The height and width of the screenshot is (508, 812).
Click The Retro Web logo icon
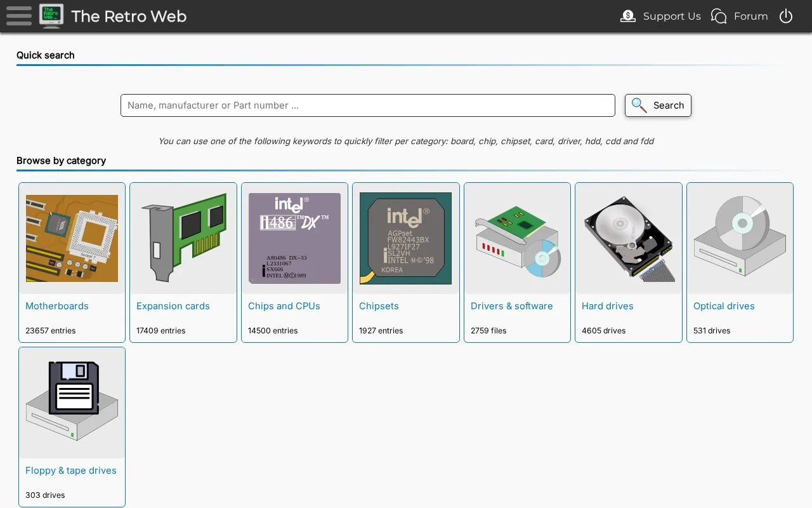(51, 16)
